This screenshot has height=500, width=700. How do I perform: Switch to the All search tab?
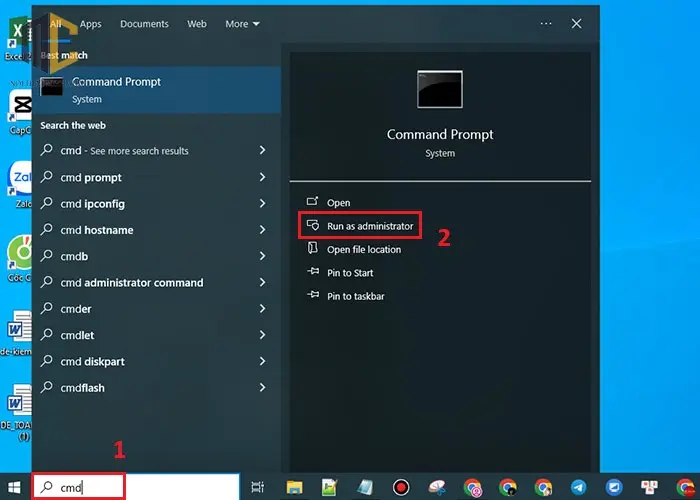[x=56, y=24]
